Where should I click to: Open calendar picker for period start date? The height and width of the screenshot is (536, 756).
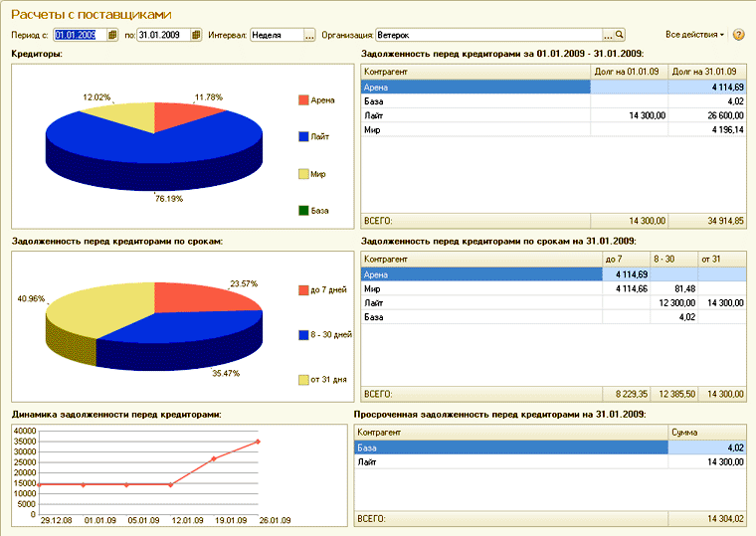112,35
